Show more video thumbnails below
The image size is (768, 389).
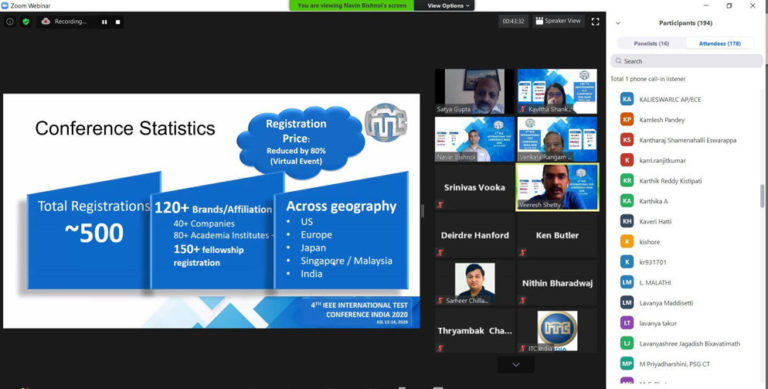coord(516,365)
